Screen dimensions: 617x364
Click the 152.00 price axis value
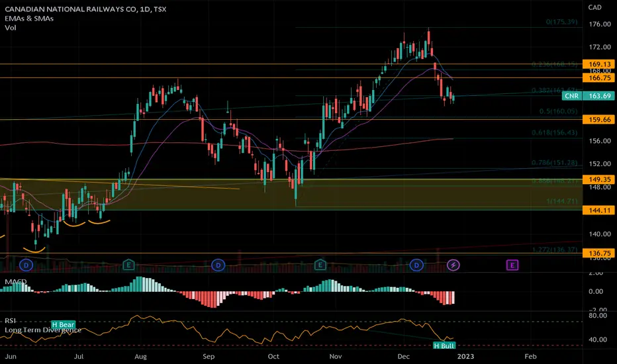[x=600, y=163]
